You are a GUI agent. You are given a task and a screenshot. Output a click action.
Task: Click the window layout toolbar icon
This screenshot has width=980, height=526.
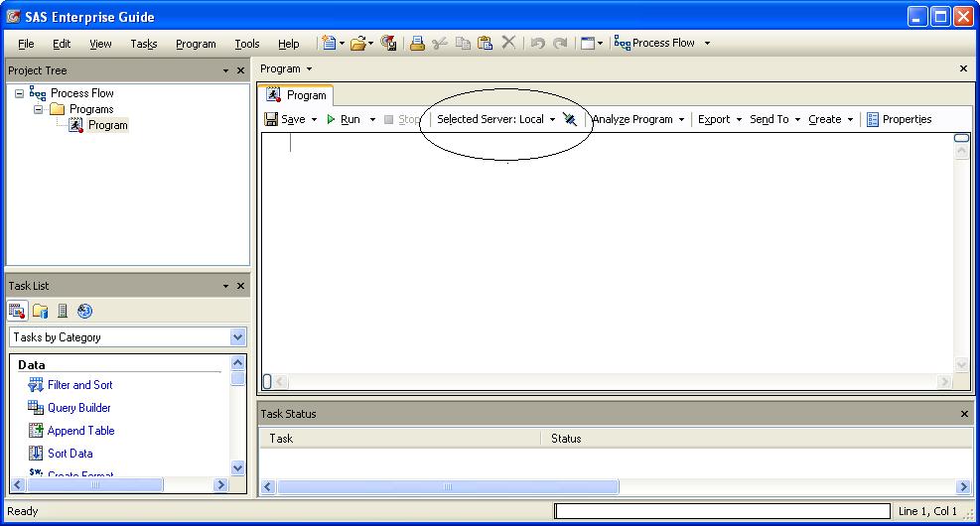588,43
